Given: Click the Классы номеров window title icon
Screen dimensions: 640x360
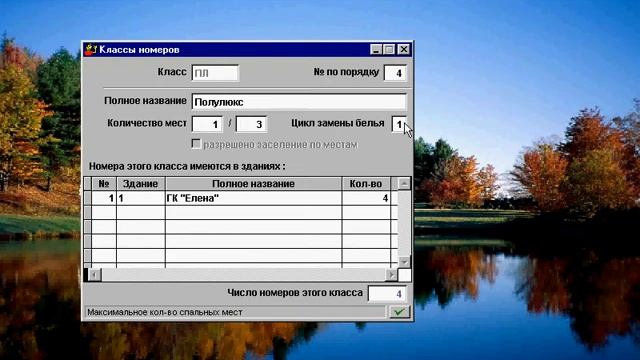Looking at the screenshot, I should coord(91,49).
